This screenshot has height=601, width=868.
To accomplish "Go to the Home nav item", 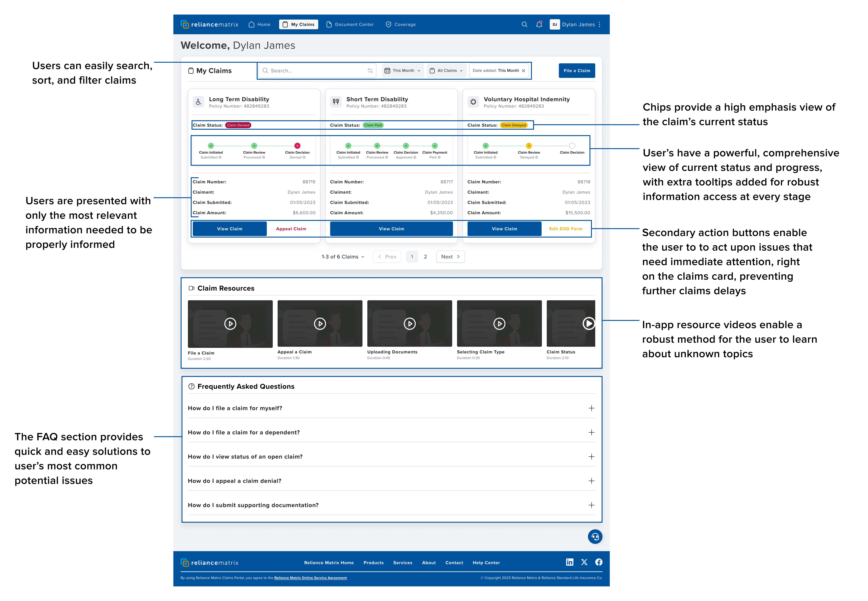I will [x=259, y=25].
